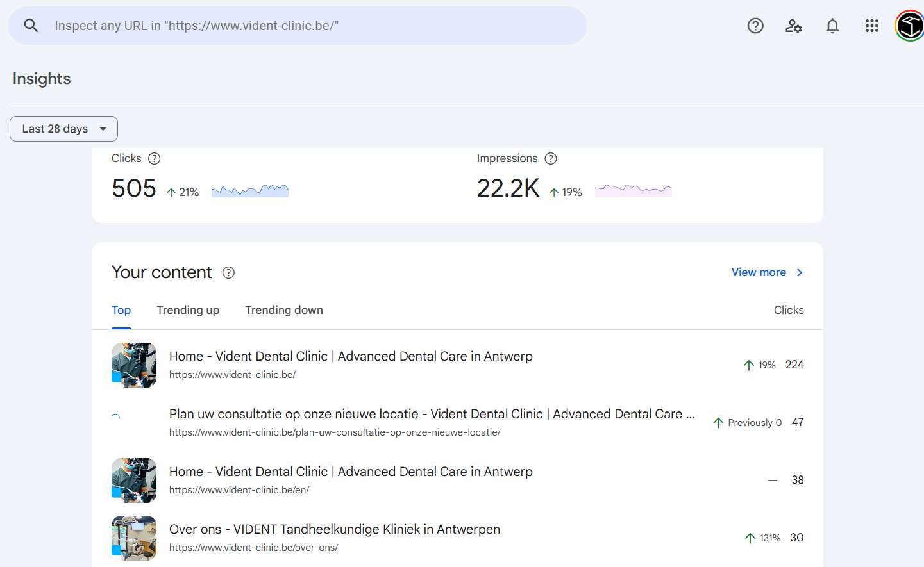
Task: Click the help icon beside Impressions
Action: point(551,158)
